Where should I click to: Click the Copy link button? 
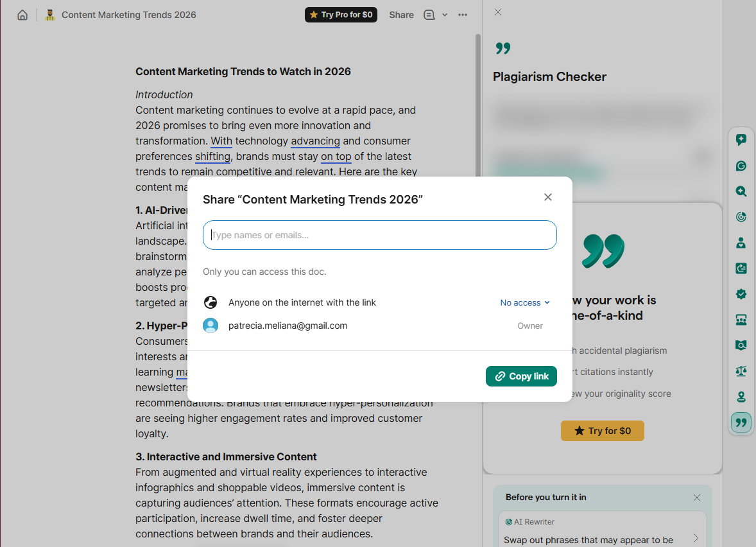[x=521, y=376]
